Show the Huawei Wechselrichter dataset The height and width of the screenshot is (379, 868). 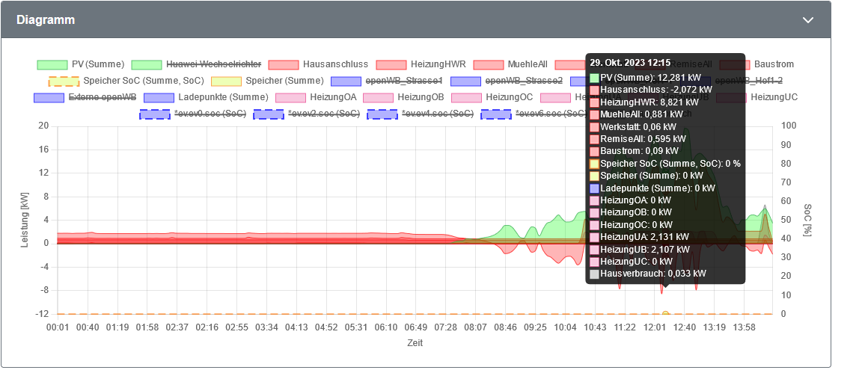click(196, 64)
